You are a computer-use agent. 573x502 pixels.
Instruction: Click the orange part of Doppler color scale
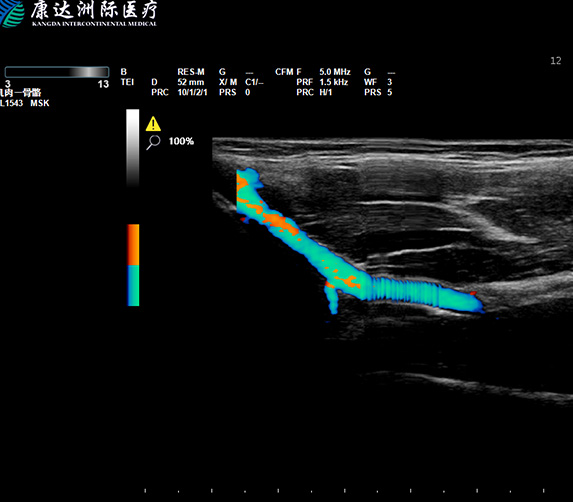[133, 245]
